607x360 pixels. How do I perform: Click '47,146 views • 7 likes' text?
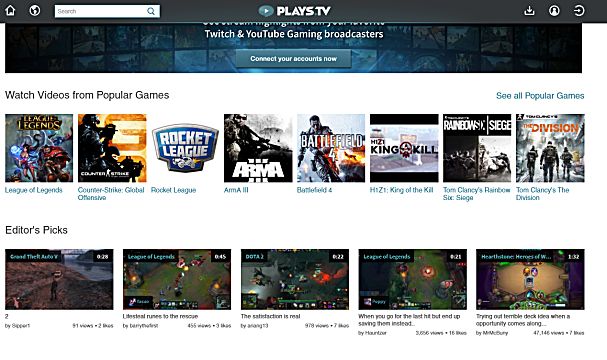point(559,333)
